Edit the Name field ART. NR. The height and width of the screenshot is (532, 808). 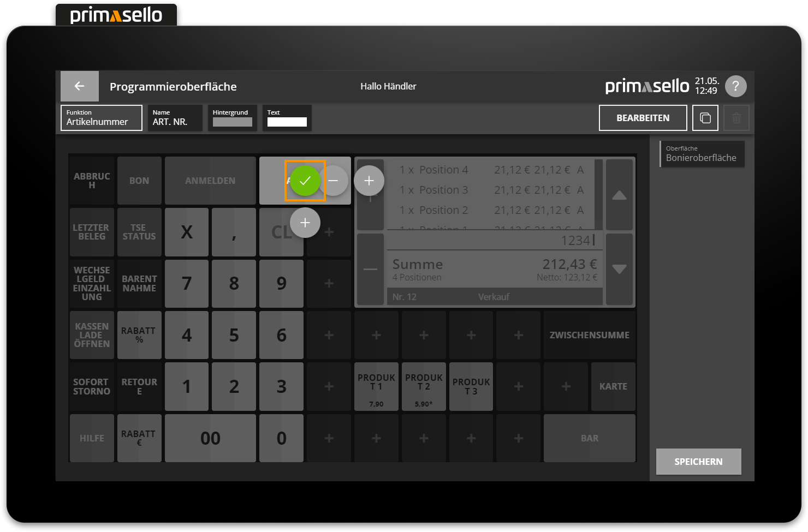(175, 118)
